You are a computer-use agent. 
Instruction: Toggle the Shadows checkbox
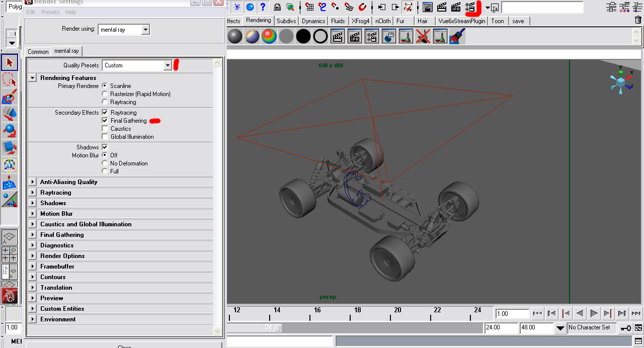coord(105,147)
